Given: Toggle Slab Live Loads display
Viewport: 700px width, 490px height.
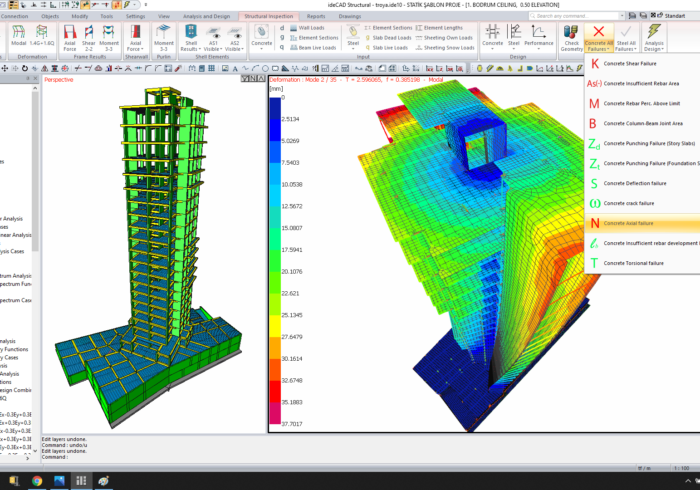Looking at the screenshot, I should click(x=386, y=47).
